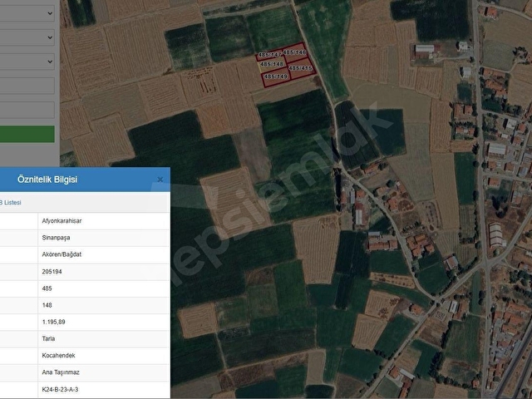Viewport: 532px width, 399px height.
Task: Click the 1.195,89 area value
Action: 53,322
